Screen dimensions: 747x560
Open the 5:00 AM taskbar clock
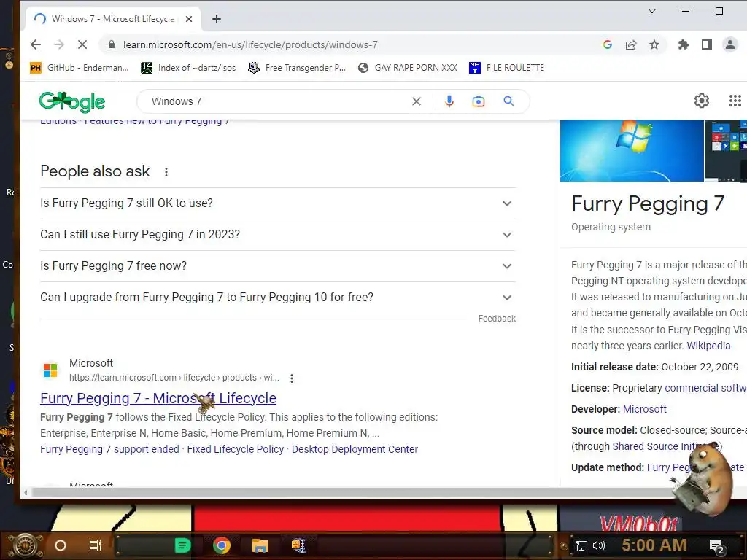pos(654,545)
